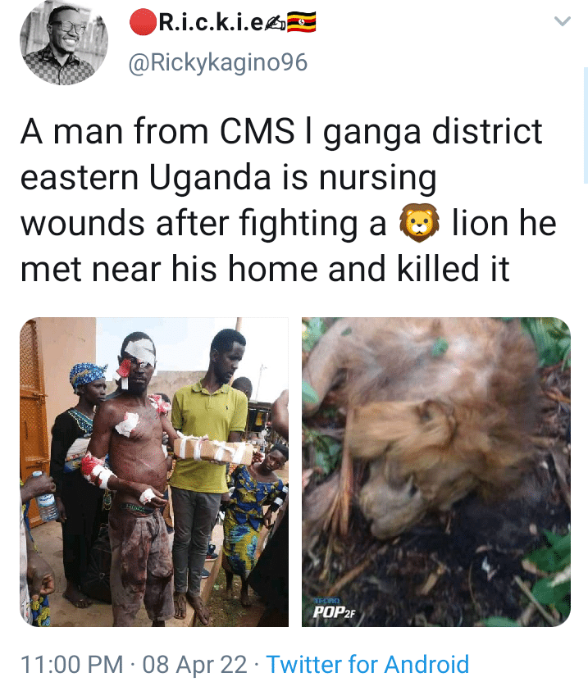Open the @Rickykagino96 handle

(218, 62)
